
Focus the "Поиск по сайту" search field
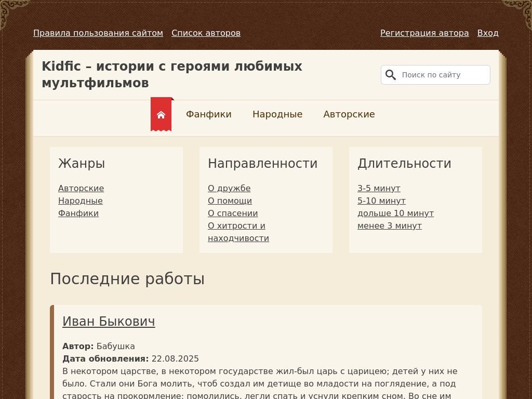click(435, 75)
